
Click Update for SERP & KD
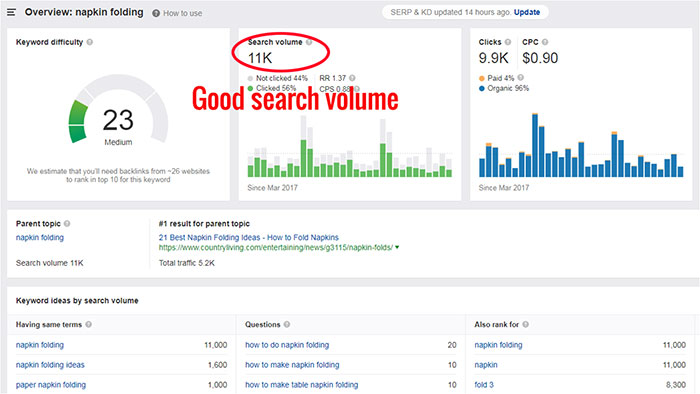527,12
